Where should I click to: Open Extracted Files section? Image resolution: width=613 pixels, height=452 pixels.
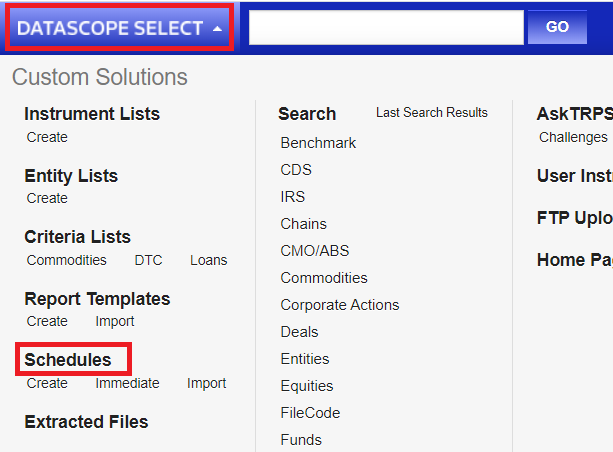86,422
